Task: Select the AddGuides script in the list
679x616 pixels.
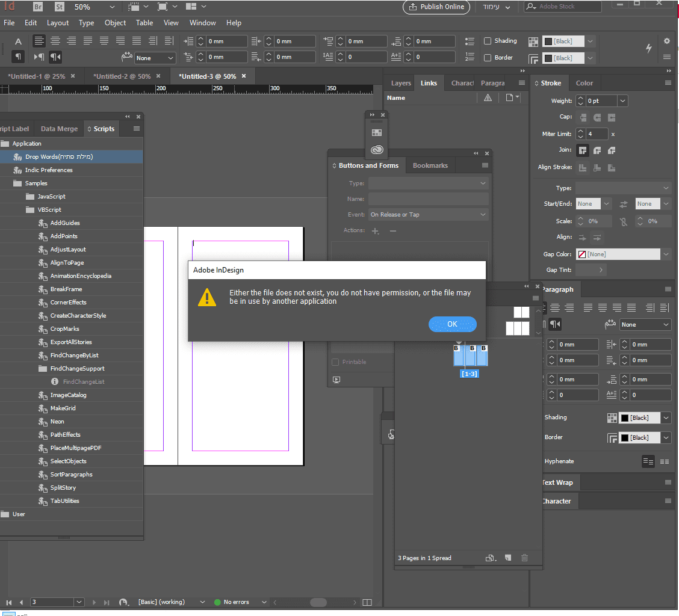Action: coord(65,223)
